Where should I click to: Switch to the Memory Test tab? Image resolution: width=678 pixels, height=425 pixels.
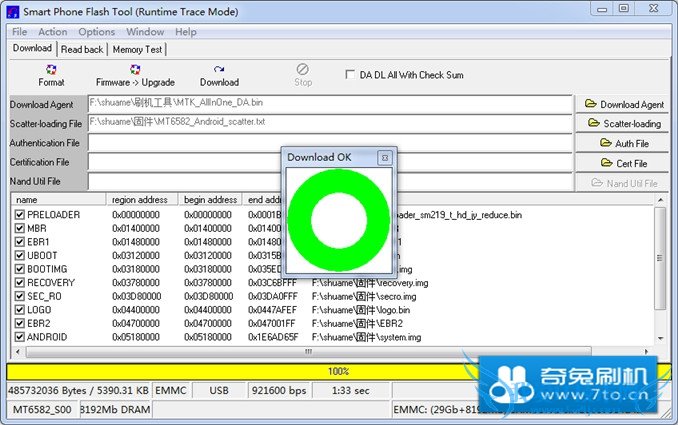pos(137,49)
